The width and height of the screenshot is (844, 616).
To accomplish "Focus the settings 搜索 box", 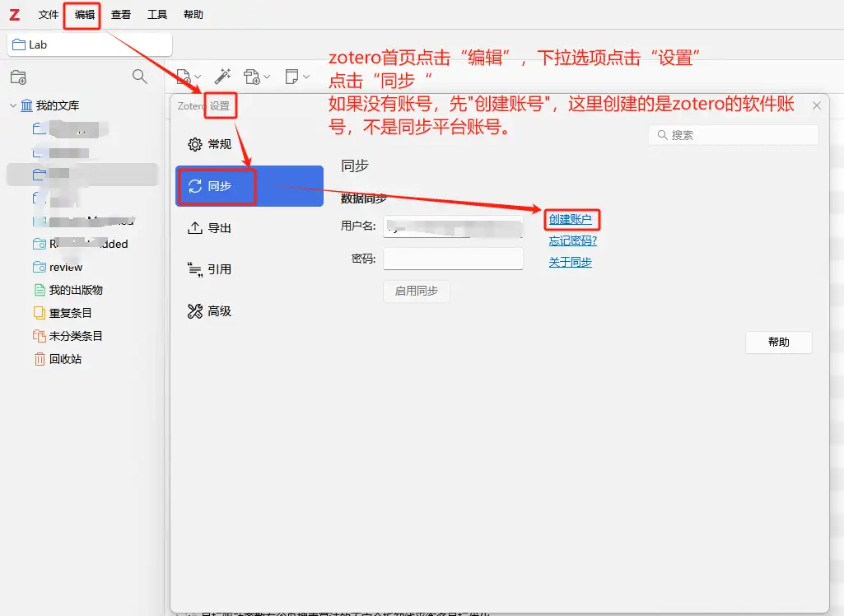I will click(734, 135).
